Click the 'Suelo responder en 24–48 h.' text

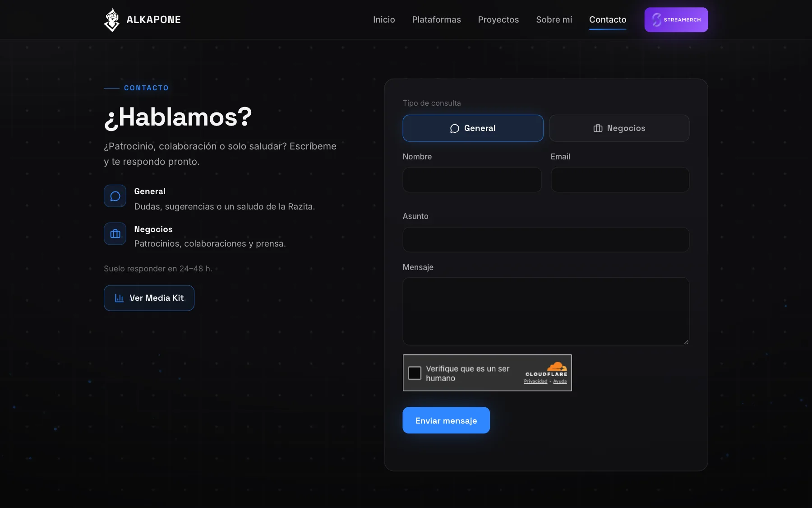(x=158, y=269)
